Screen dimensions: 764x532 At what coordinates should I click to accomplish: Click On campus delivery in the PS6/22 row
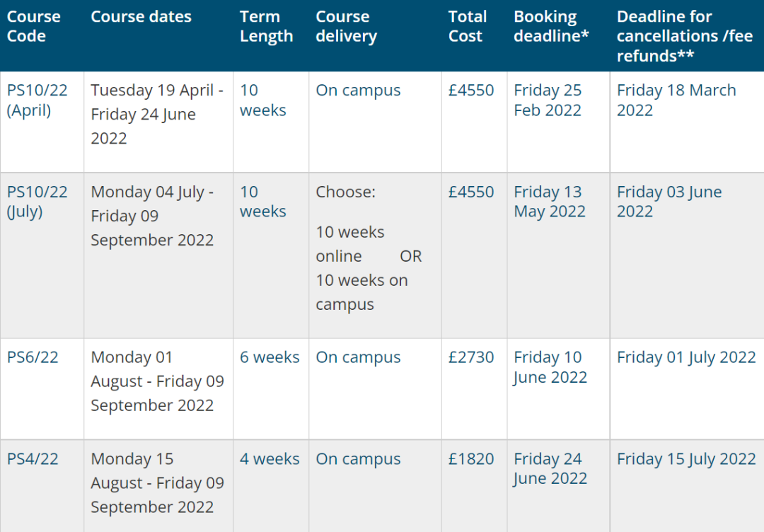point(358,357)
